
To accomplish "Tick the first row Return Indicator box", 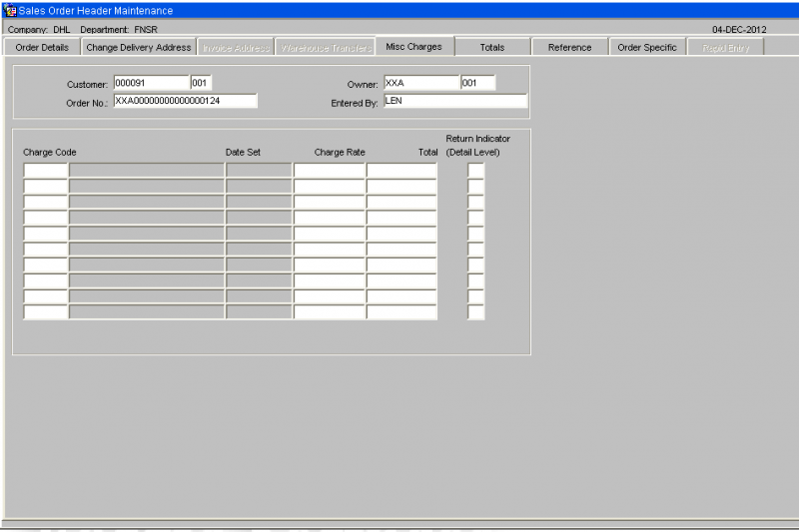I will [475, 170].
